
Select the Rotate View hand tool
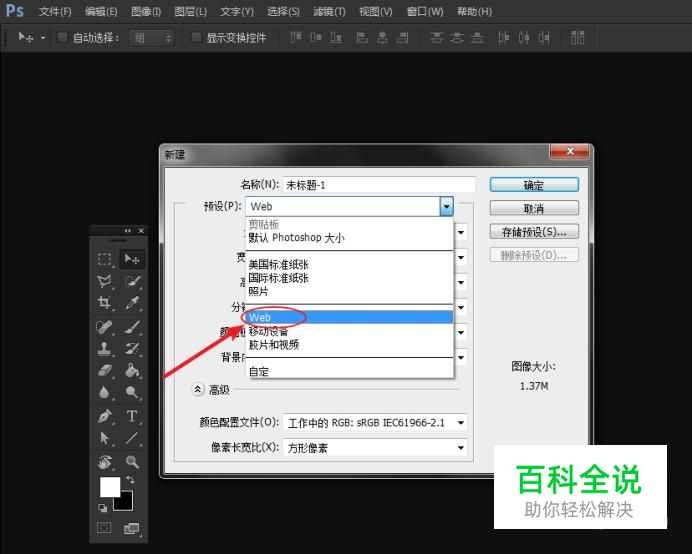click(x=104, y=462)
